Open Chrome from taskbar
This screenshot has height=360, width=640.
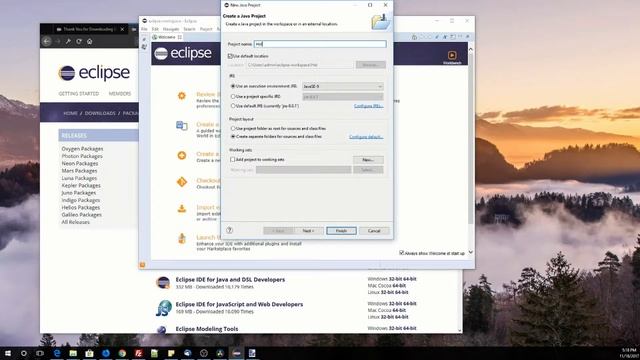[x=122, y=353]
